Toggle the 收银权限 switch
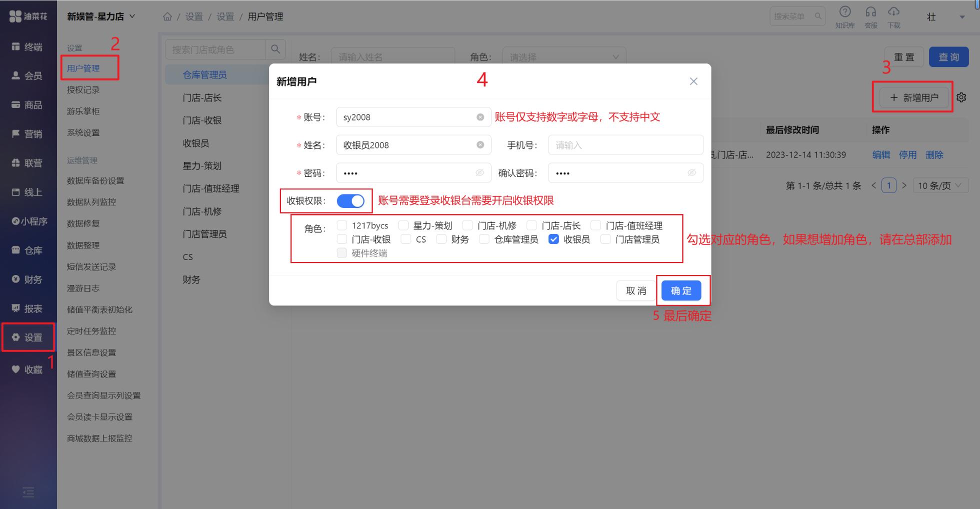 350,201
